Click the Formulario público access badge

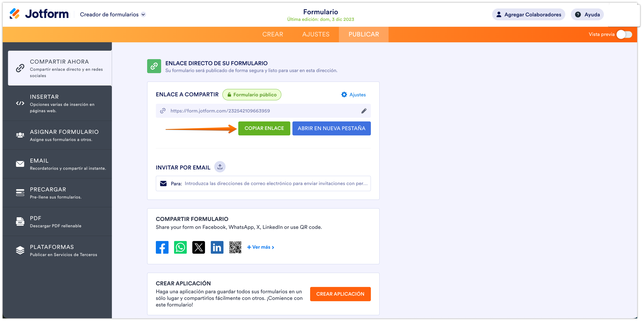pyautogui.click(x=252, y=95)
